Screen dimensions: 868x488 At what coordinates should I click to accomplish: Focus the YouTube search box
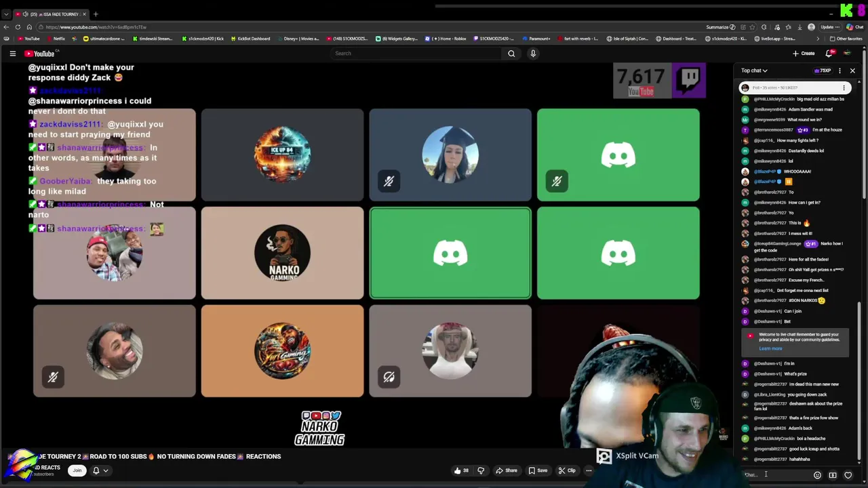coord(416,54)
